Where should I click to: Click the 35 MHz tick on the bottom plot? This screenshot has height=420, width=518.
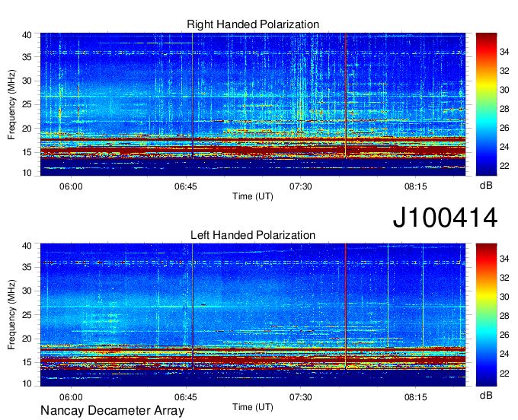[x=27, y=267]
